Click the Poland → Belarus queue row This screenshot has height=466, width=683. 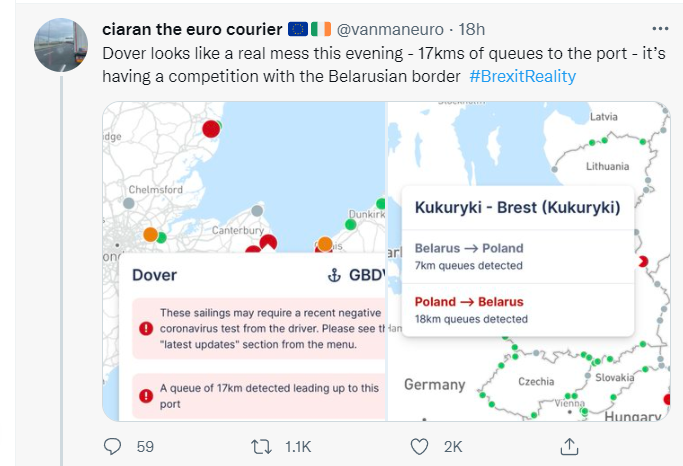click(x=517, y=310)
